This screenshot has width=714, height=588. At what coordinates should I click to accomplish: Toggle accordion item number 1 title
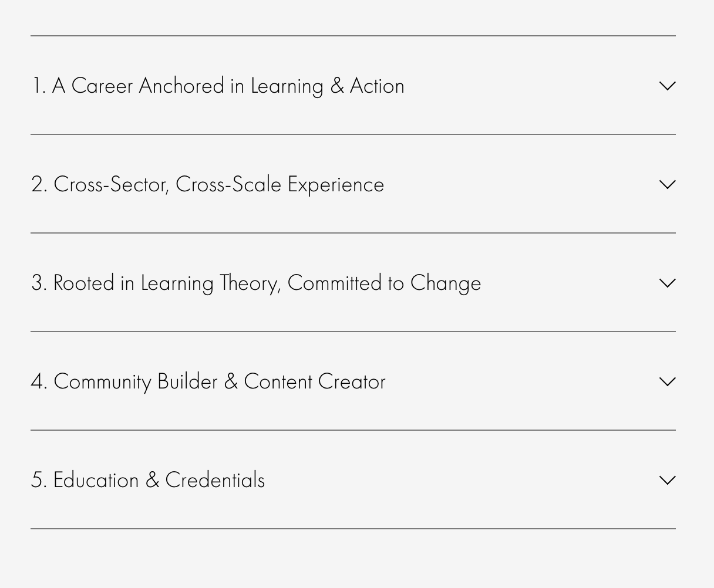coord(218,86)
